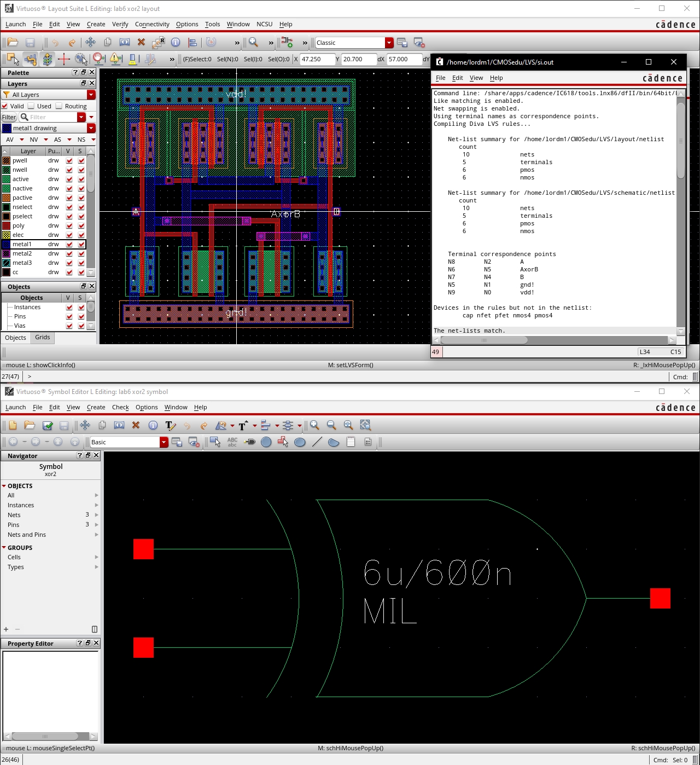Viewport: 700px width, 765px height.
Task: Click the Create Pin icon in Symbol Editor
Action: coord(249,442)
